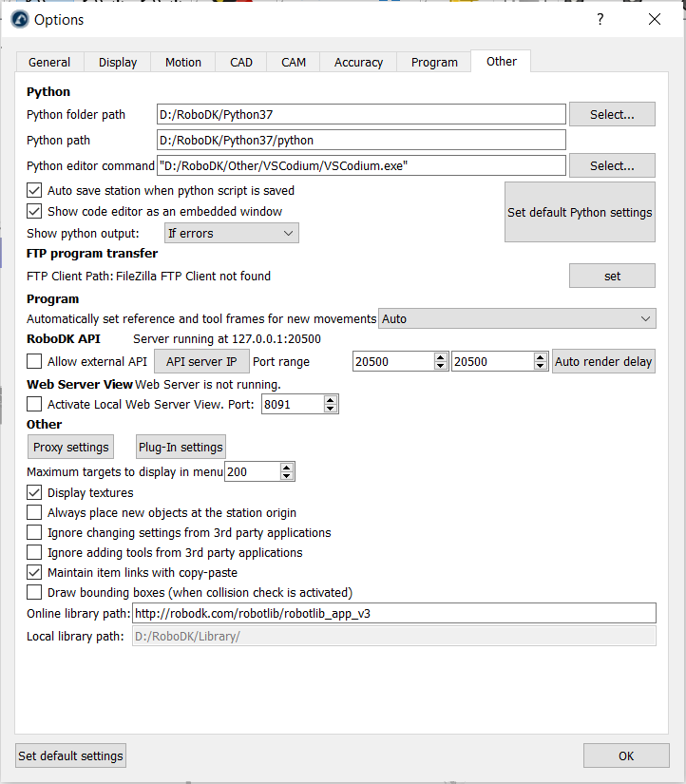Viewport: 686px width, 784px height.
Task: Open the Motion tab
Action: (x=182, y=62)
